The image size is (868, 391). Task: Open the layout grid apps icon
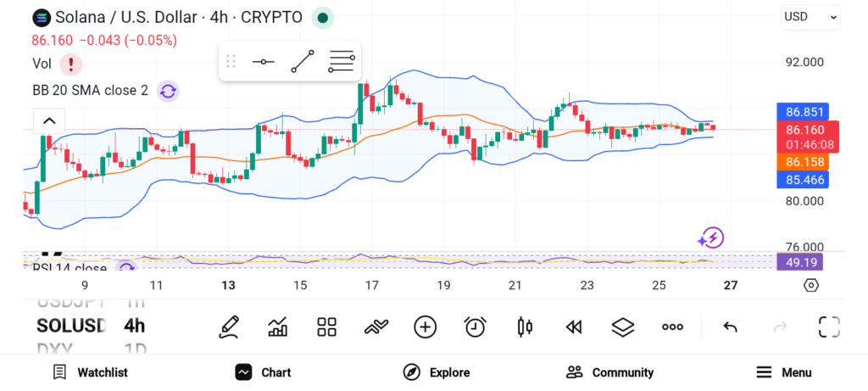pyautogui.click(x=326, y=327)
